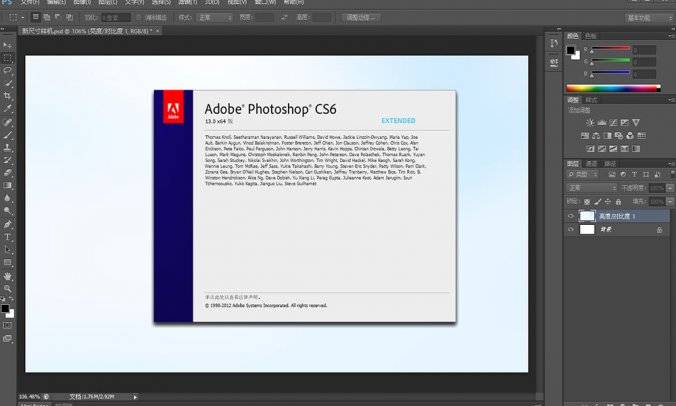Open the status bar info arrow

(x=135, y=397)
